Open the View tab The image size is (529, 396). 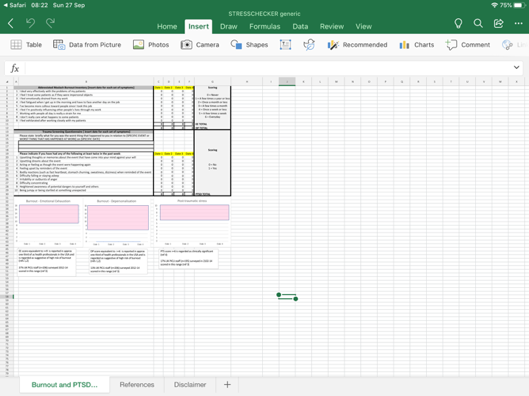coord(363,26)
